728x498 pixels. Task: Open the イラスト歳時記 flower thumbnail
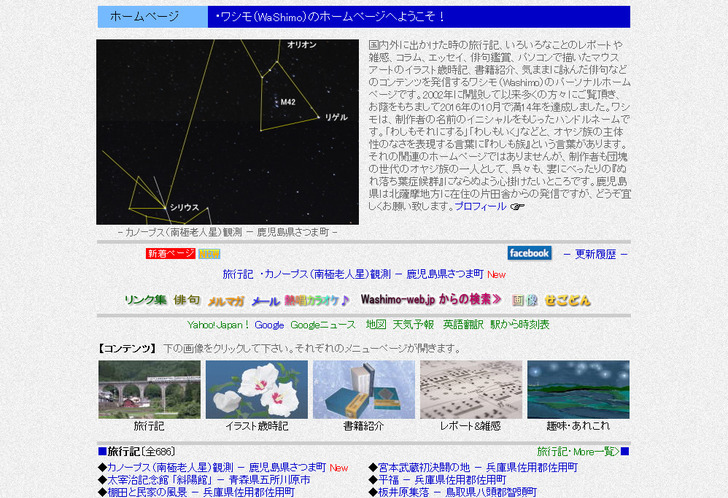click(x=256, y=389)
